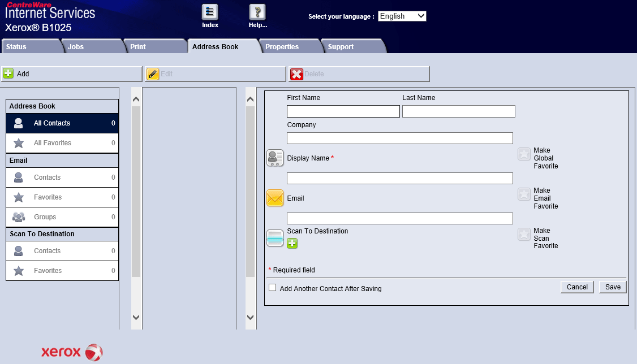Click the yellow envelope Email icon
The height and width of the screenshot is (364, 637).
click(x=275, y=198)
